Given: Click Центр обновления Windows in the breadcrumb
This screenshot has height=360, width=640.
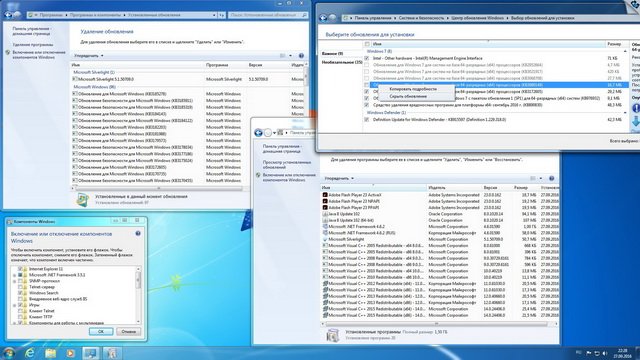Looking at the screenshot, I should [478, 18].
